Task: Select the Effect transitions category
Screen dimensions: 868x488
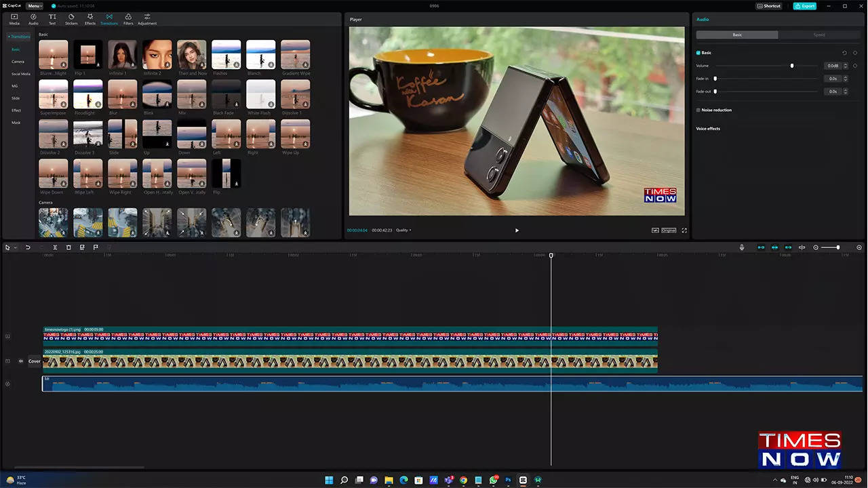Action: pos(16,110)
